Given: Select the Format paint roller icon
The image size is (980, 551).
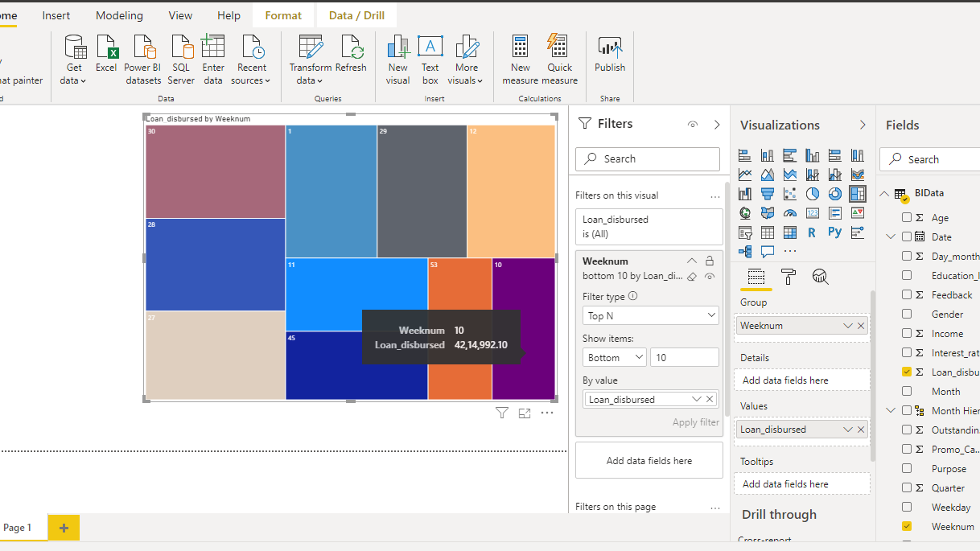Looking at the screenshot, I should point(789,278).
